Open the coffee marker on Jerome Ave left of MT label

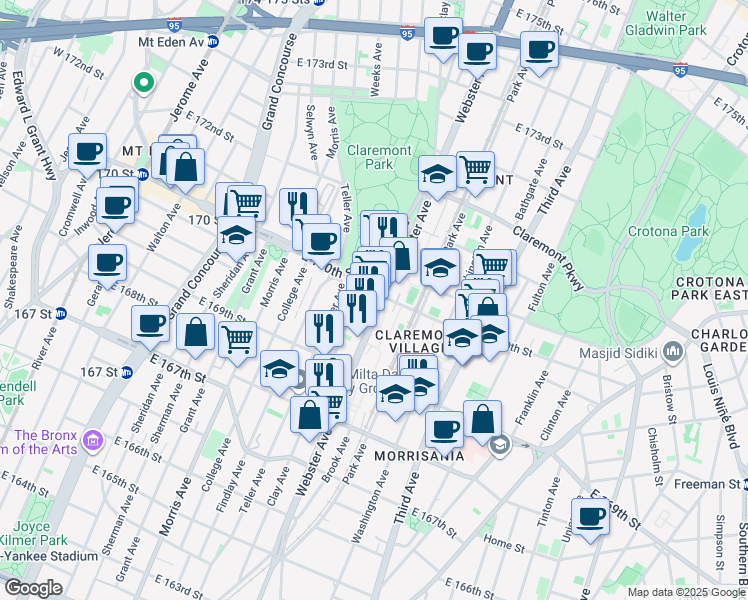click(87, 153)
